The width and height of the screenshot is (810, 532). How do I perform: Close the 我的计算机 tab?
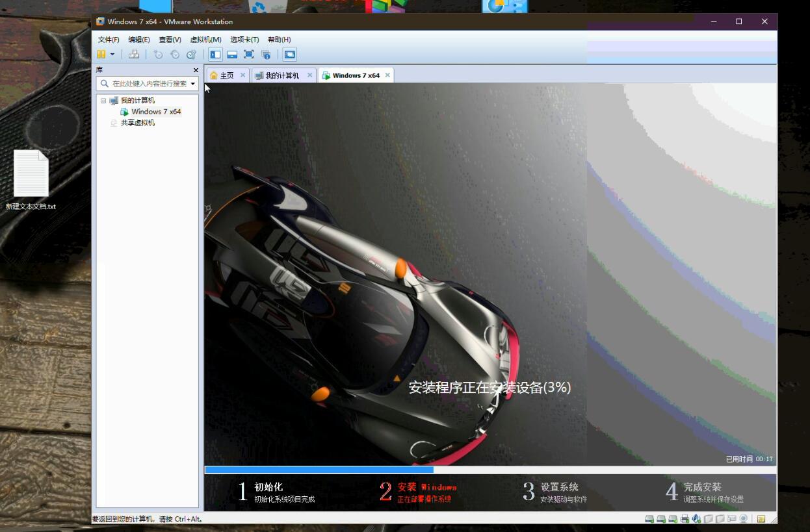tap(309, 75)
